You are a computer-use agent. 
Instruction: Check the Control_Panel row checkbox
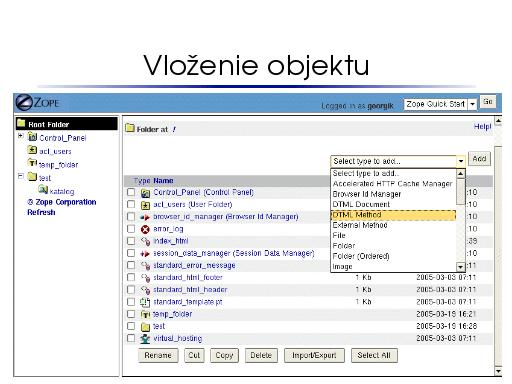(x=131, y=192)
